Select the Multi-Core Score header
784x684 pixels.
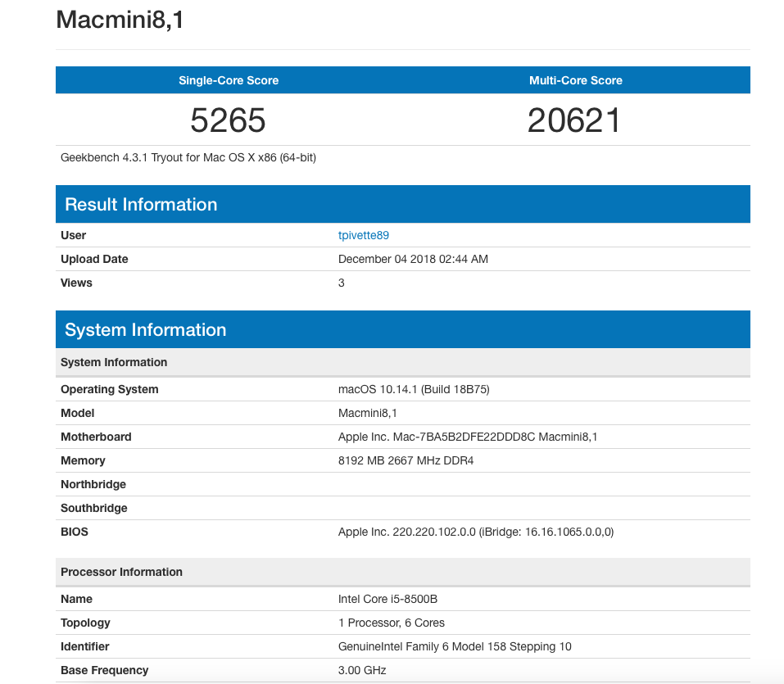(x=575, y=80)
